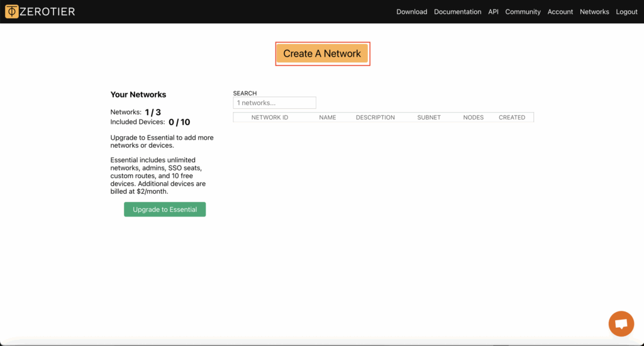Select Networks in the top navigation
Image resolution: width=644 pixels, height=346 pixels.
click(594, 12)
